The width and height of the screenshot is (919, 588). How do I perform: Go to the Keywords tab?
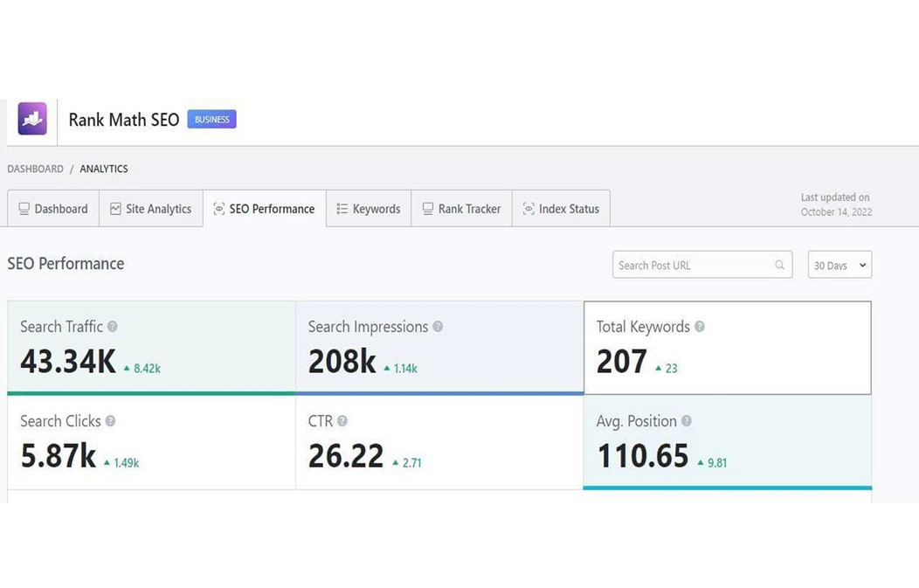tap(369, 209)
